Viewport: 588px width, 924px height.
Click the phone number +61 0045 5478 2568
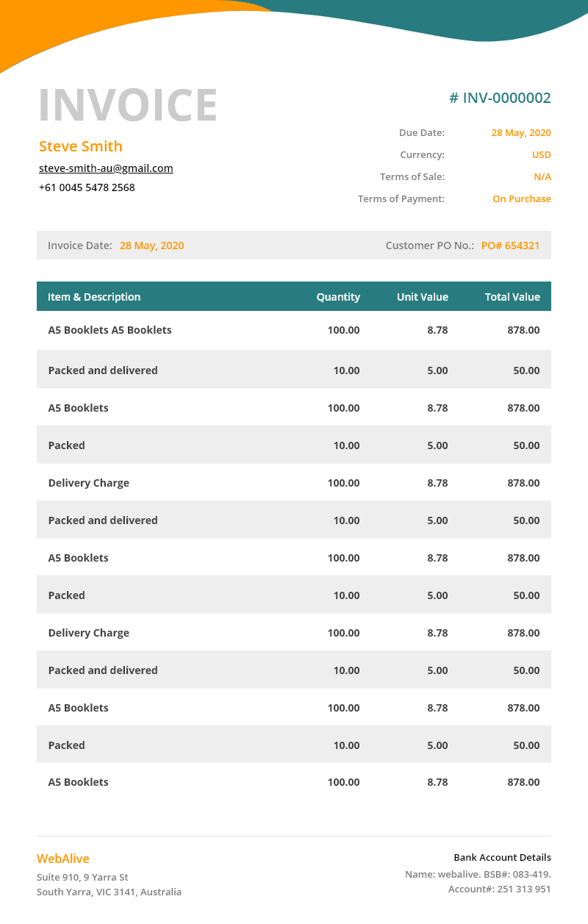click(x=87, y=187)
